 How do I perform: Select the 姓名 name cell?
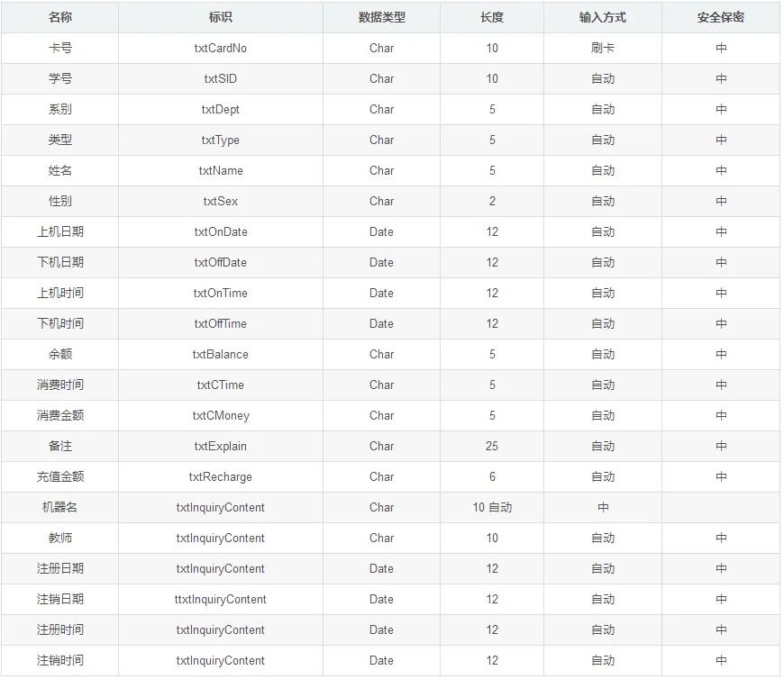[60, 170]
